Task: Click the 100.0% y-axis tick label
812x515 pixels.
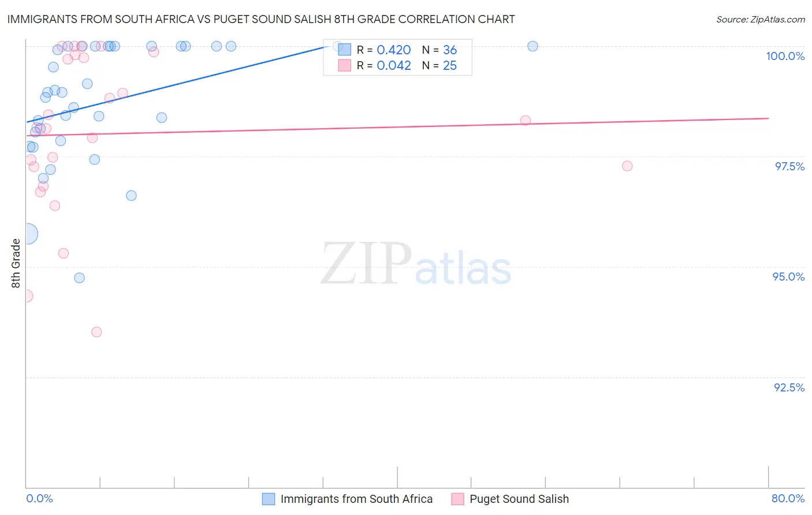Action: [x=785, y=56]
